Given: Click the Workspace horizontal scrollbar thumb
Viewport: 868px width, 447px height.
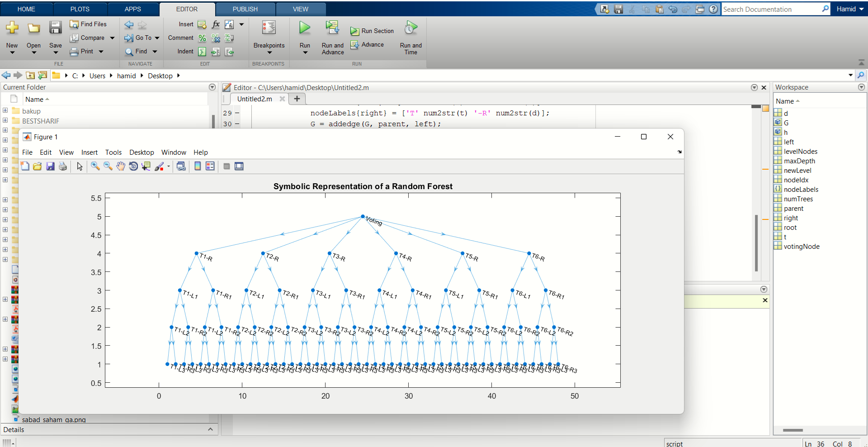Looking at the screenshot, I should click(x=793, y=430).
